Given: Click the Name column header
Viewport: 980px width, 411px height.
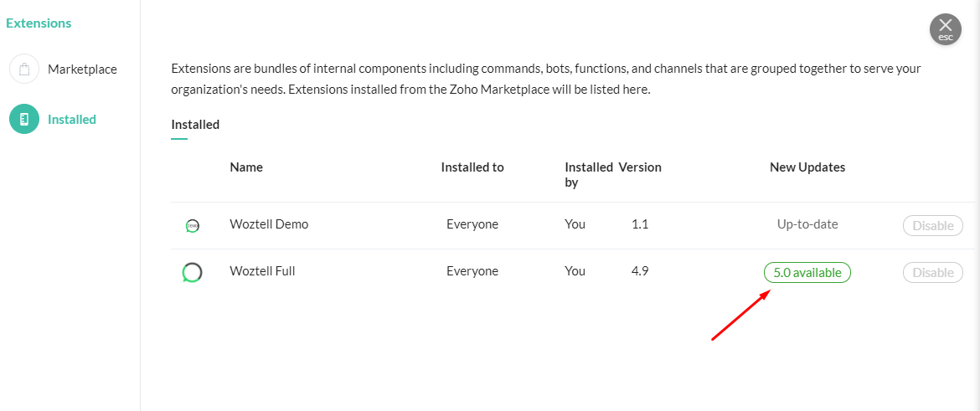Looking at the screenshot, I should point(246,167).
